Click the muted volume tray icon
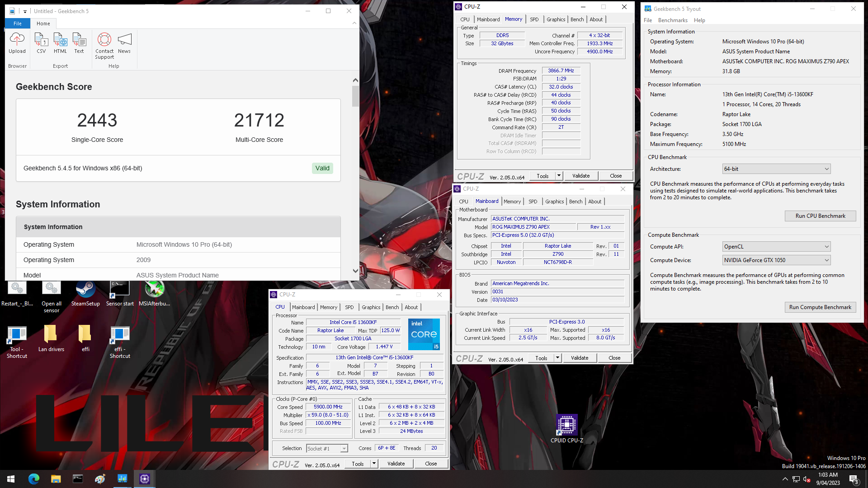Image resolution: width=868 pixels, height=488 pixels. point(807,479)
